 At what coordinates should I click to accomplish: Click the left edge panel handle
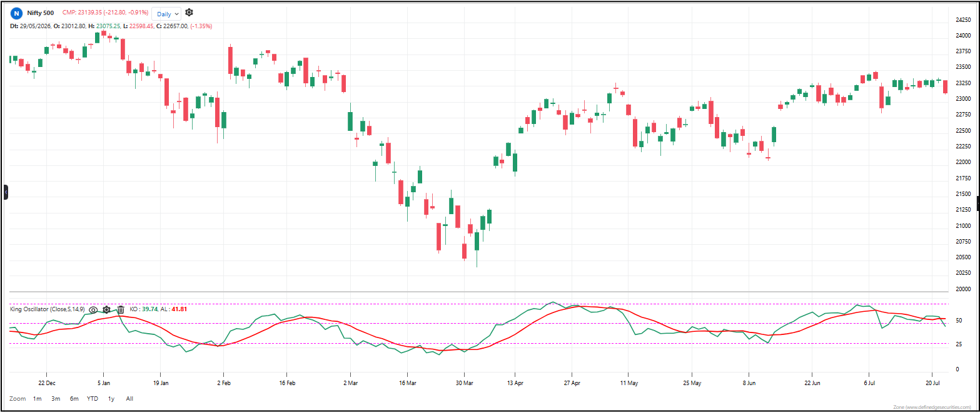pos(6,192)
